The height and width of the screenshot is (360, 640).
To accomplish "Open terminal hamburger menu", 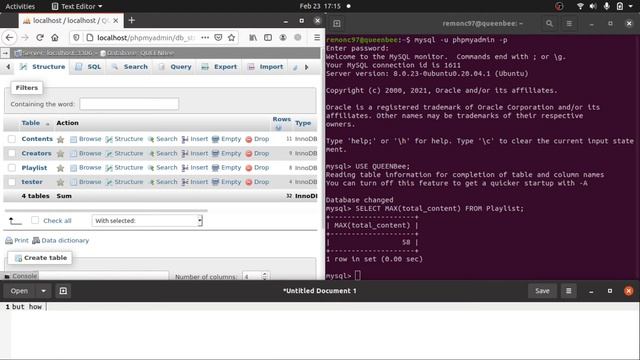I will 569,24.
